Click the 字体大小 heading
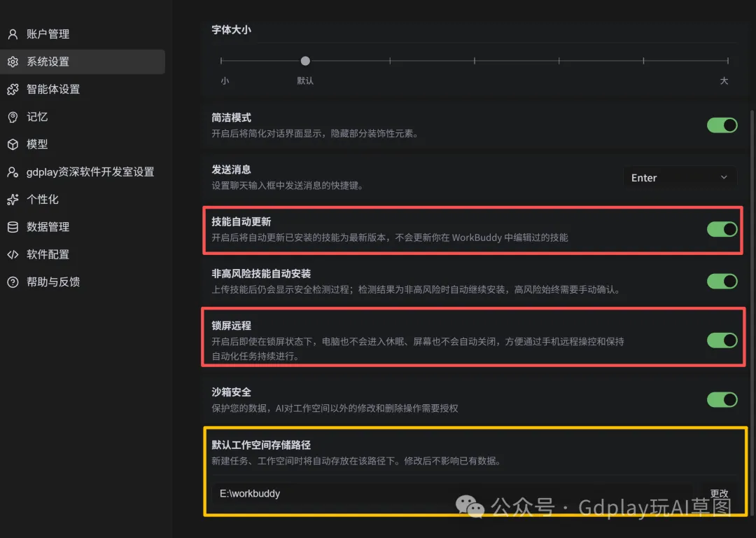The width and height of the screenshot is (756, 538). click(232, 30)
